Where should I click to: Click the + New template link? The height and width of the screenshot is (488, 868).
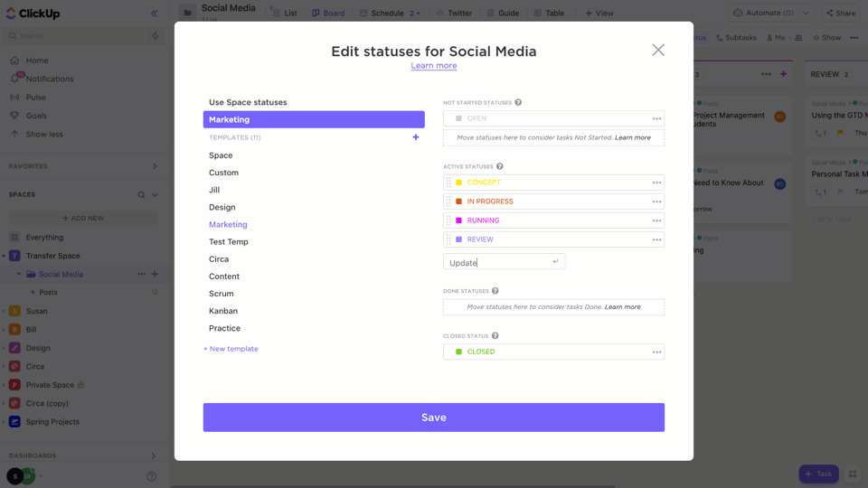(x=231, y=349)
